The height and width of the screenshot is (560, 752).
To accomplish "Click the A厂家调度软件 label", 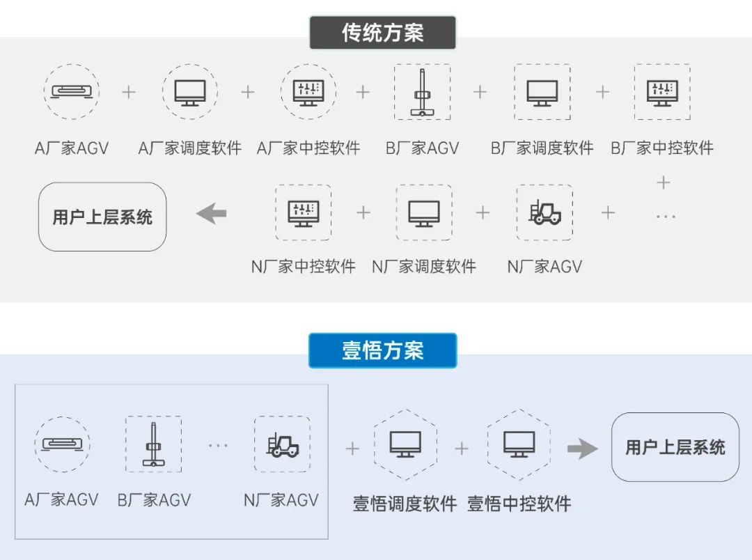I will point(190,148).
